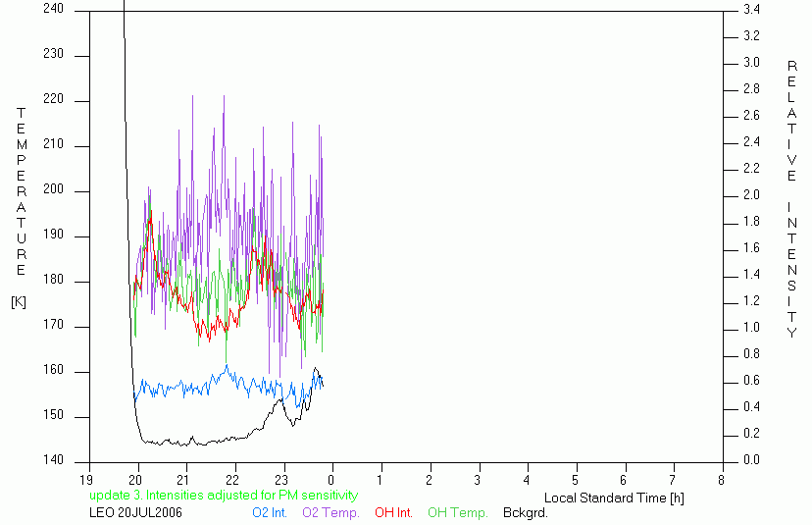Click the 'O2 Int.' blue legend label

(270, 512)
